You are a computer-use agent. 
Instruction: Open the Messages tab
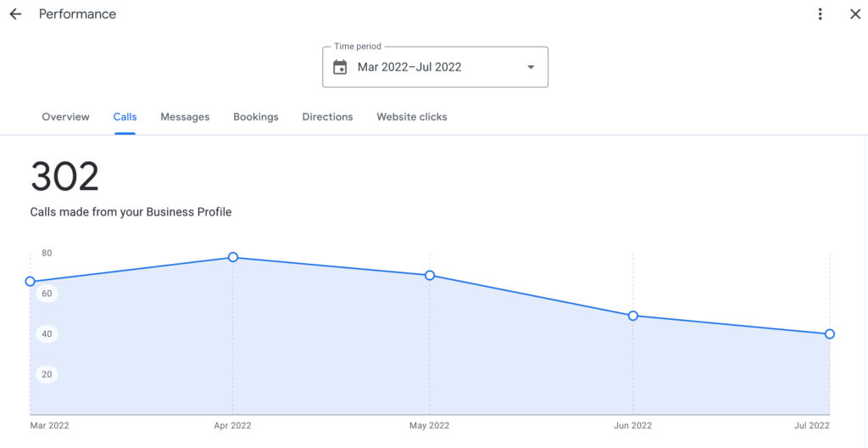185,117
